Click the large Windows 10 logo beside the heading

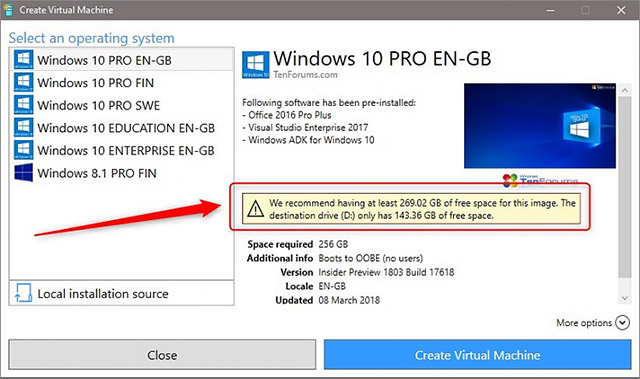[256, 64]
